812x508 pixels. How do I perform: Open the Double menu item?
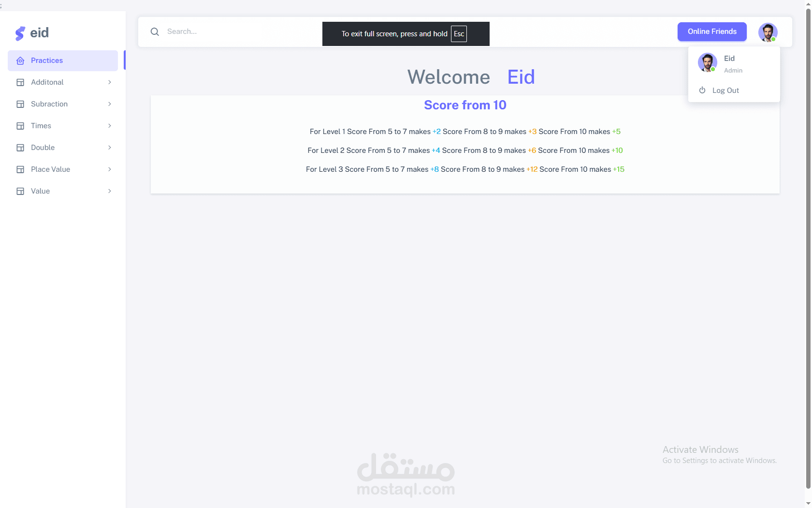pos(63,148)
